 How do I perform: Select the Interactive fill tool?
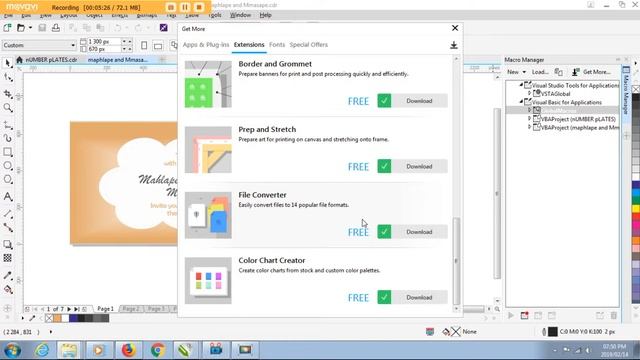click(8, 289)
